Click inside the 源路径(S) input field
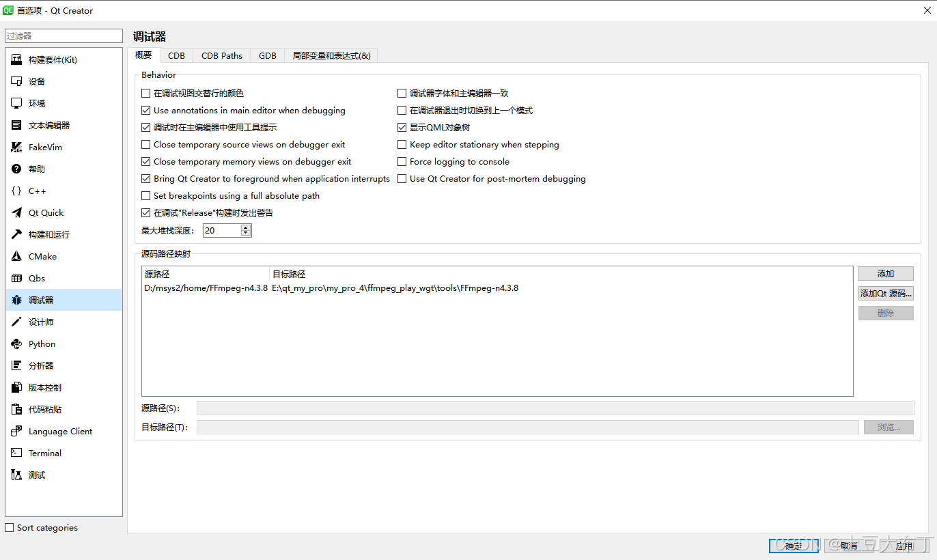 click(x=478, y=408)
